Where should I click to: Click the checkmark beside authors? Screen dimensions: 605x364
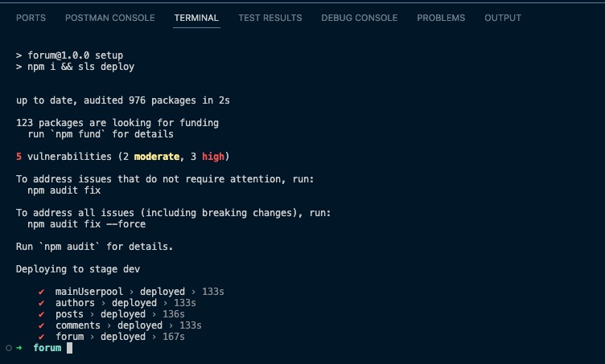(x=41, y=303)
